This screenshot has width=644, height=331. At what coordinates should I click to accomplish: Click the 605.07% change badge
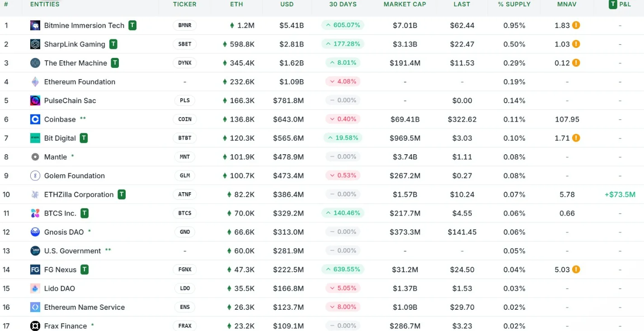(343, 25)
